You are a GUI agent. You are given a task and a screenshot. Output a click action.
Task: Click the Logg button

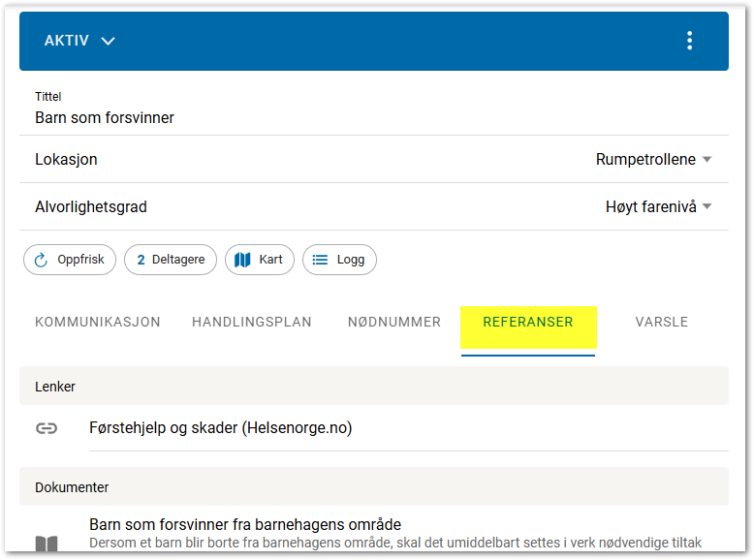coord(339,260)
